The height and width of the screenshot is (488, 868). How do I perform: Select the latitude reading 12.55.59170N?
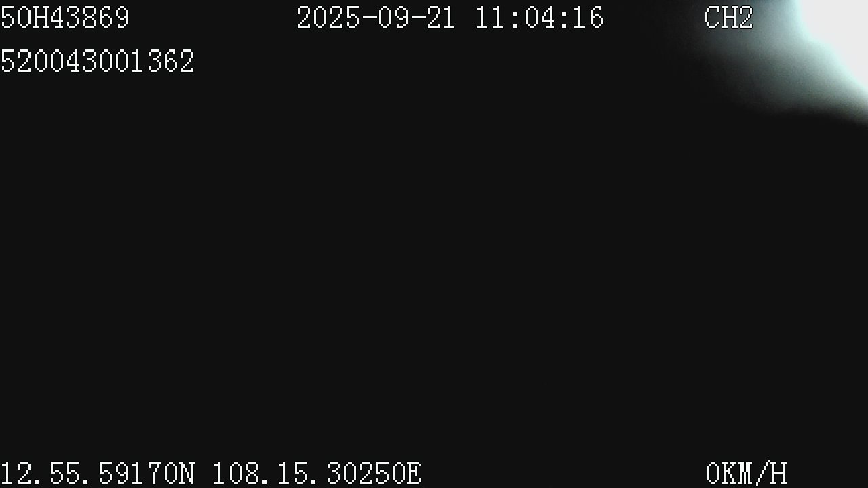tap(98, 473)
